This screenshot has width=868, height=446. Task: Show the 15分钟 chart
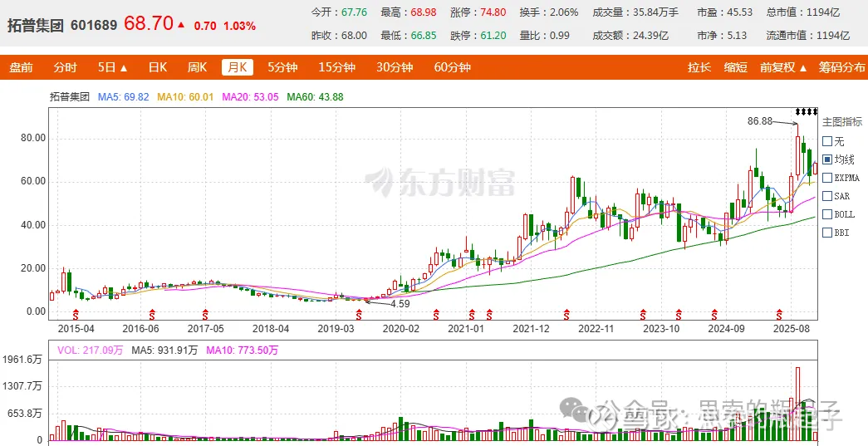(336, 67)
